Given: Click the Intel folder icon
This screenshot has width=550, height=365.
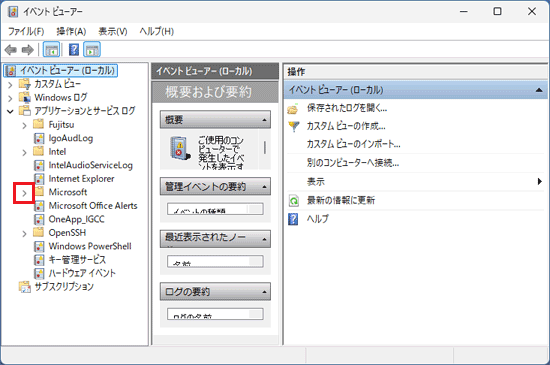Looking at the screenshot, I should tap(39, 151).
